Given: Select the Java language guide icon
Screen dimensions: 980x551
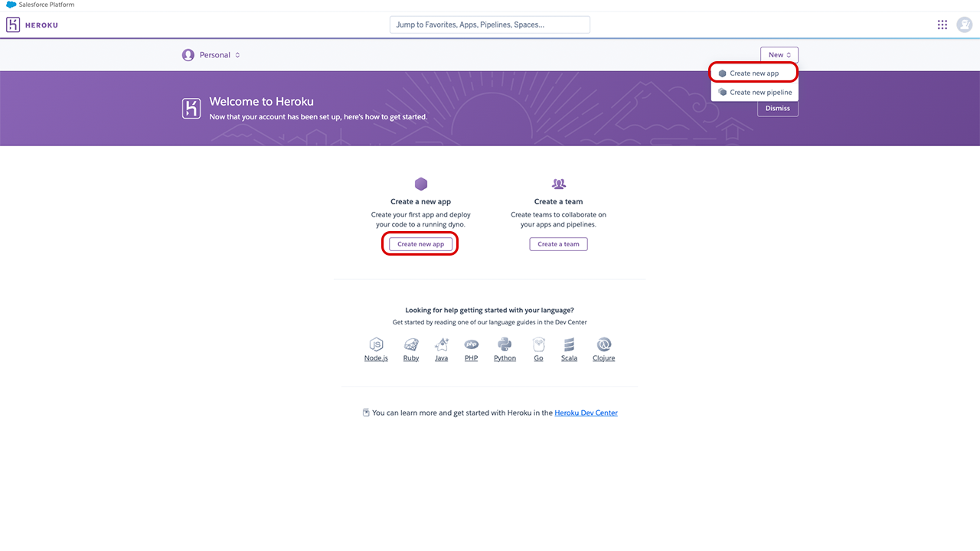Looking at the screenshot, I should pos(442,345).
